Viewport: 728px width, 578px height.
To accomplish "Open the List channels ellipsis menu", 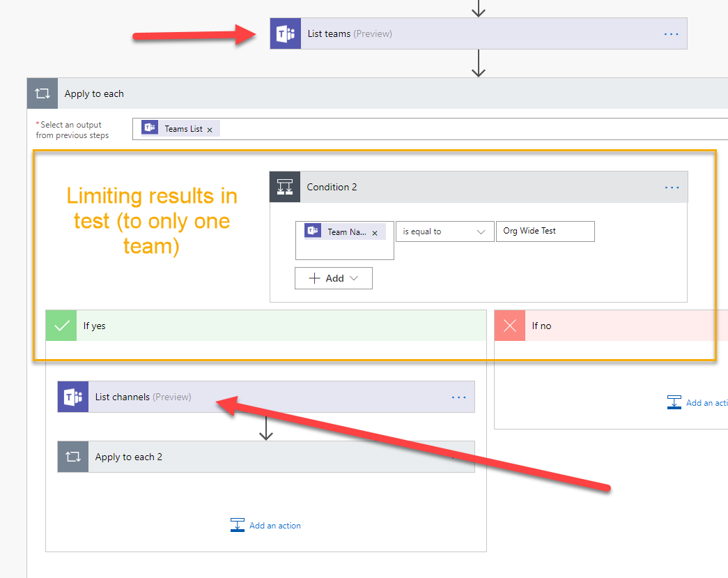I will point(458,397).
